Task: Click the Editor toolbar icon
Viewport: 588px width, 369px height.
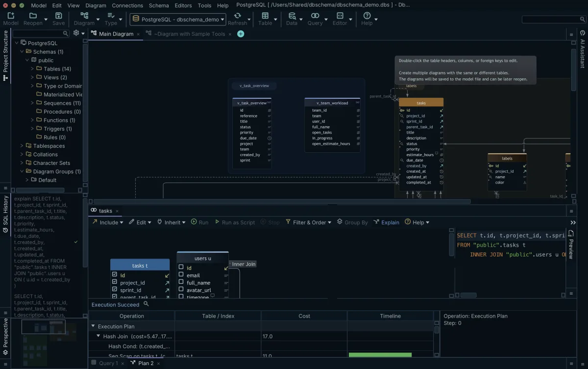Action: (x=340, y=16)
